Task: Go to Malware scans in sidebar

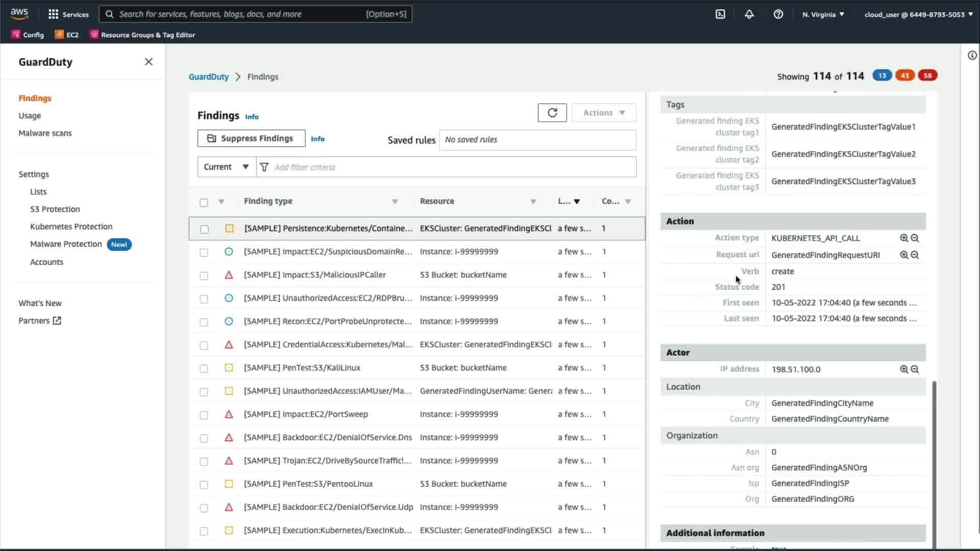Action: pos(45,133)
